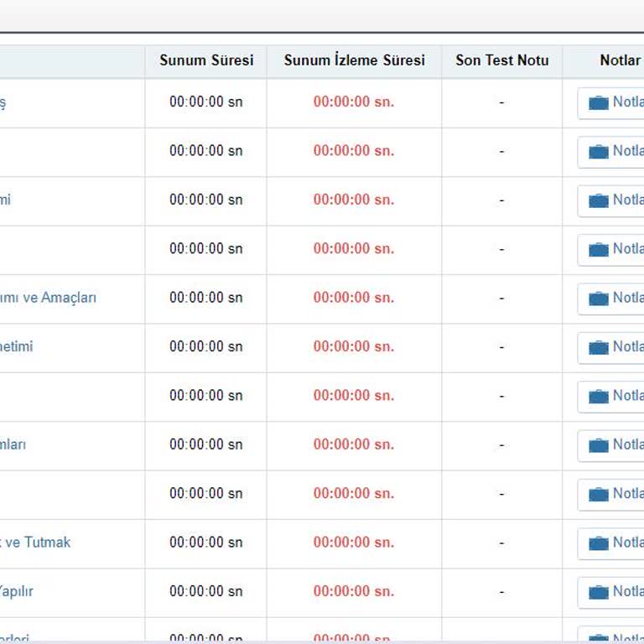Click the briefcase icon in the 'Yapılır' row
The image size is (644, 644).
click(598, 592)
